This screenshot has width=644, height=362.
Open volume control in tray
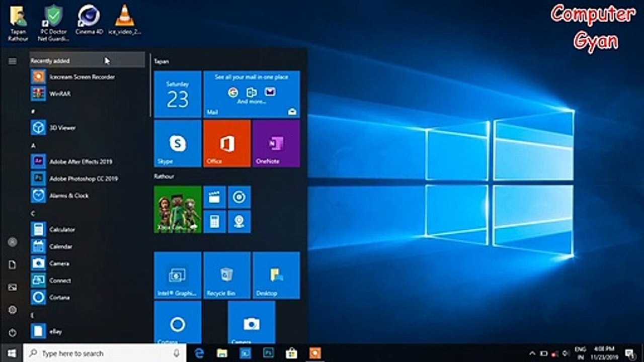pyautogui.click(x=566, y=353)
